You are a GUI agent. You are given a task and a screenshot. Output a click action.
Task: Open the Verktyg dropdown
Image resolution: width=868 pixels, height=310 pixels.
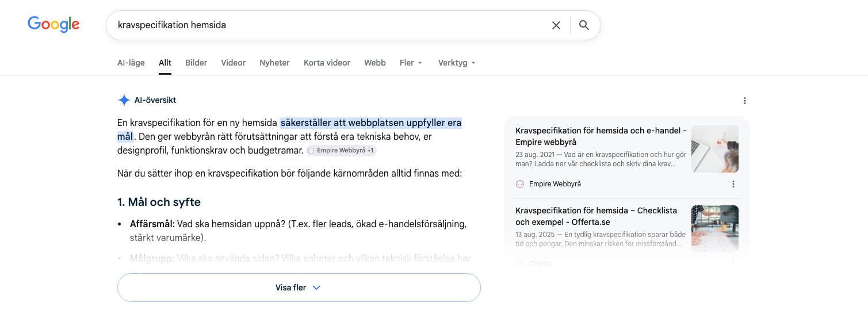[457, 63]
